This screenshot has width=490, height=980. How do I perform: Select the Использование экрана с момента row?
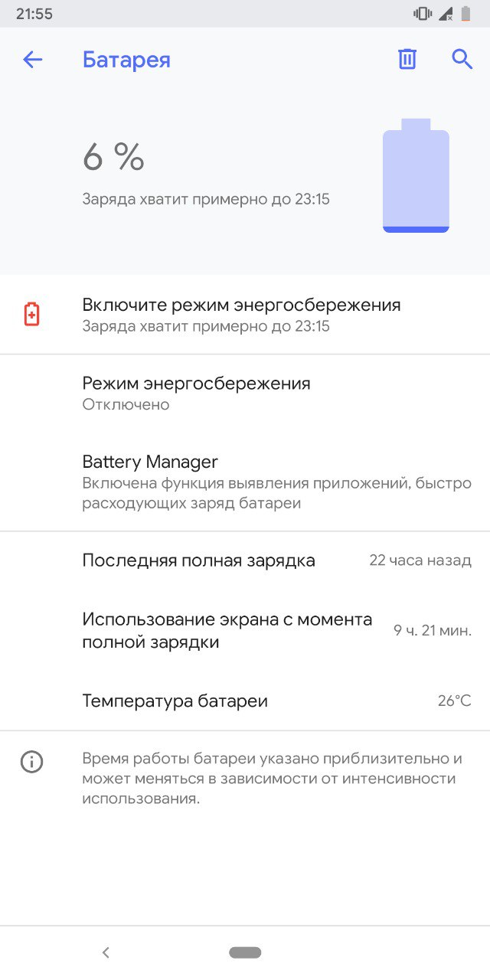click(245, 630)
